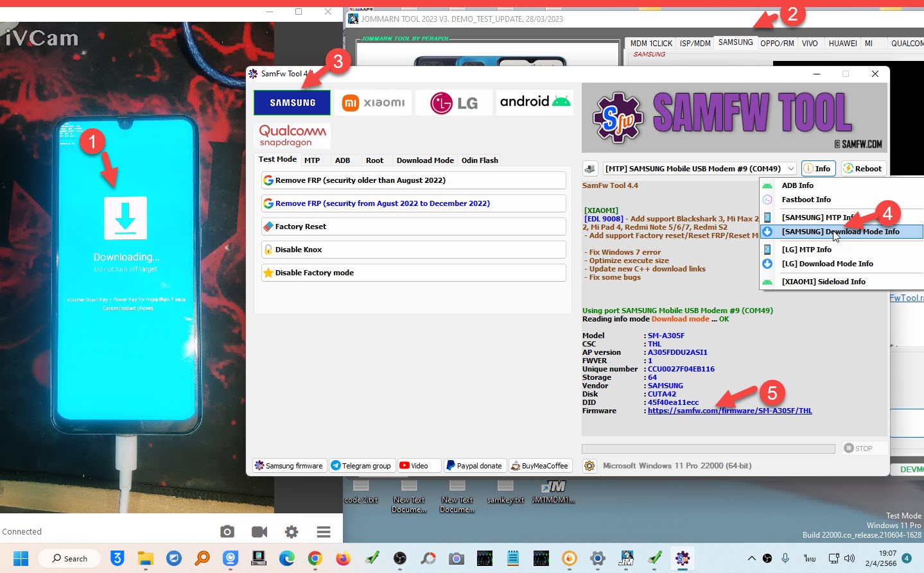
Task: Open SamFw Tool settings gear at bottom
Action: 589,466
